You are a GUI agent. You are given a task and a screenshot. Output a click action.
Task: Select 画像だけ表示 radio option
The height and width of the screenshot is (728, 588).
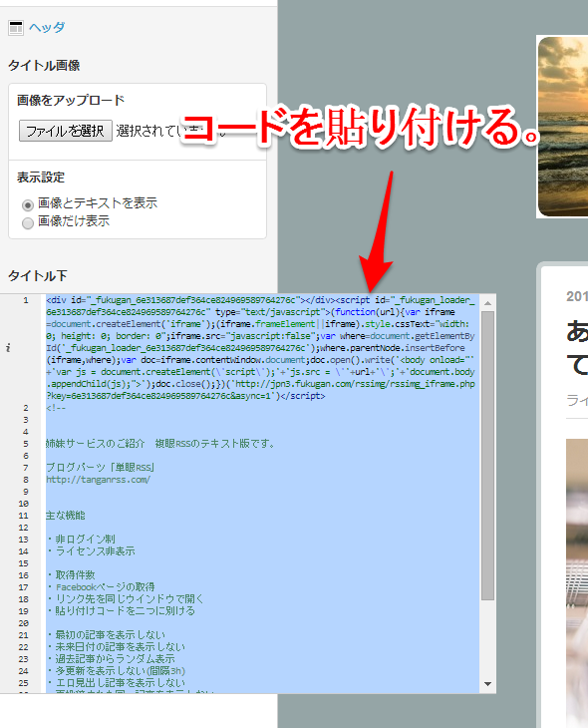(x=28, y=223)
